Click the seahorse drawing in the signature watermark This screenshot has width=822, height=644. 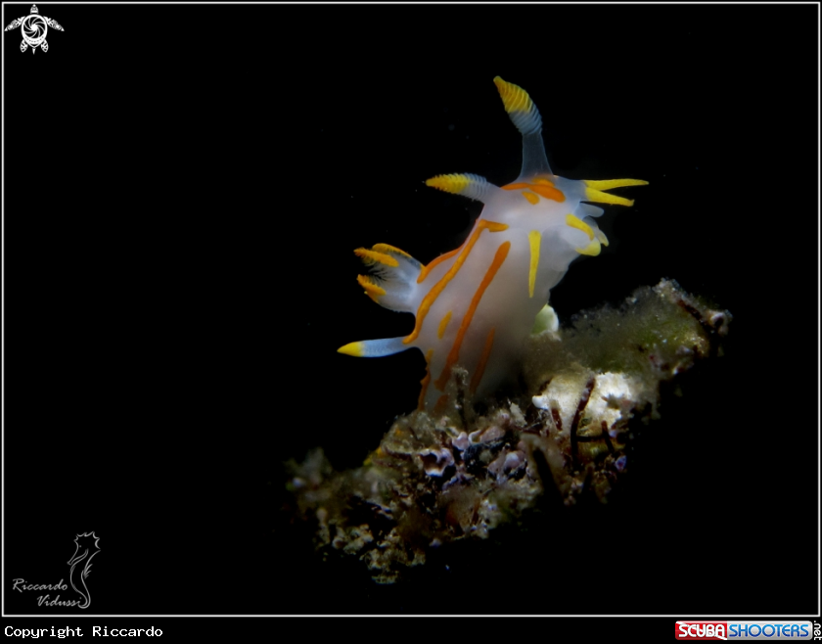(x=82, y=568)
